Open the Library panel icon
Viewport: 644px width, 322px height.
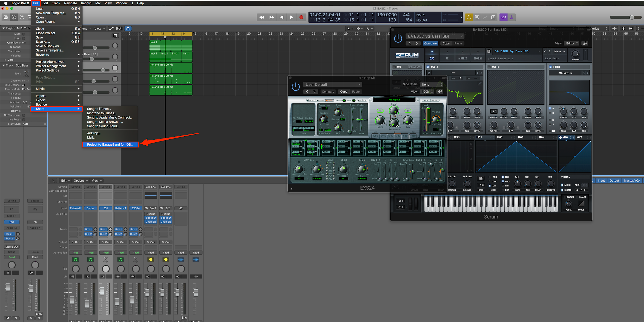6,17
